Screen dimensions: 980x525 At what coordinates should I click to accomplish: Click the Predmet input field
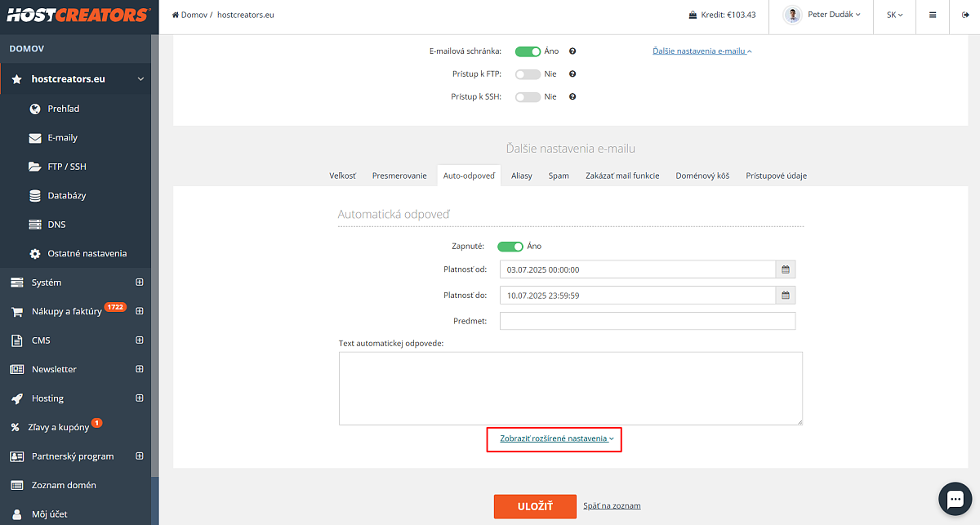648,321
